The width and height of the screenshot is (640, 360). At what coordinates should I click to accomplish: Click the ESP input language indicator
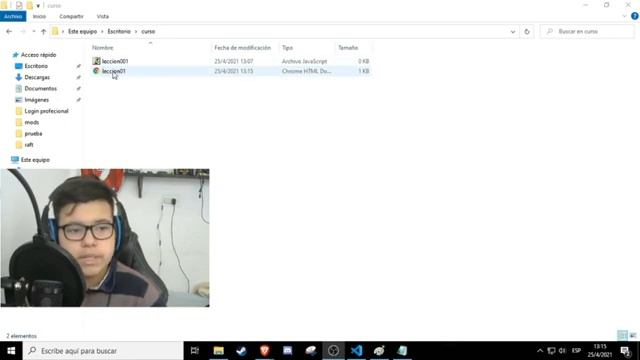pyautogui.click(x=576, y=351)
